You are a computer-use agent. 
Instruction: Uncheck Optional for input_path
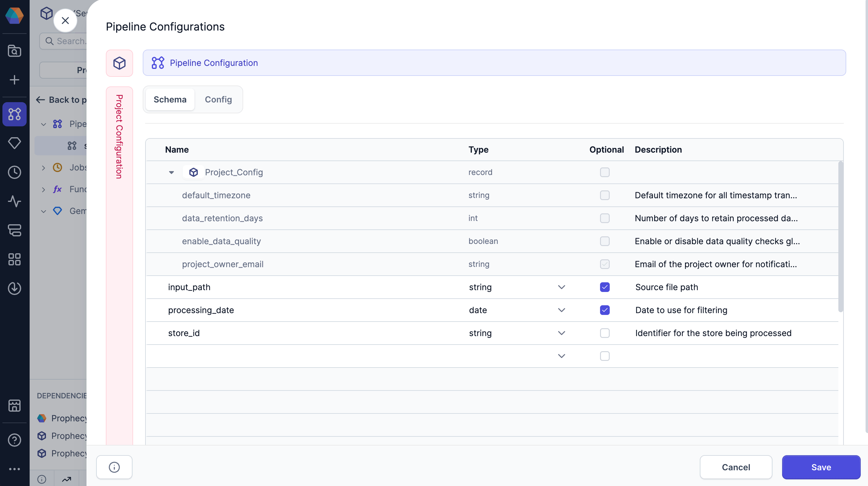(x=605, y=287)
